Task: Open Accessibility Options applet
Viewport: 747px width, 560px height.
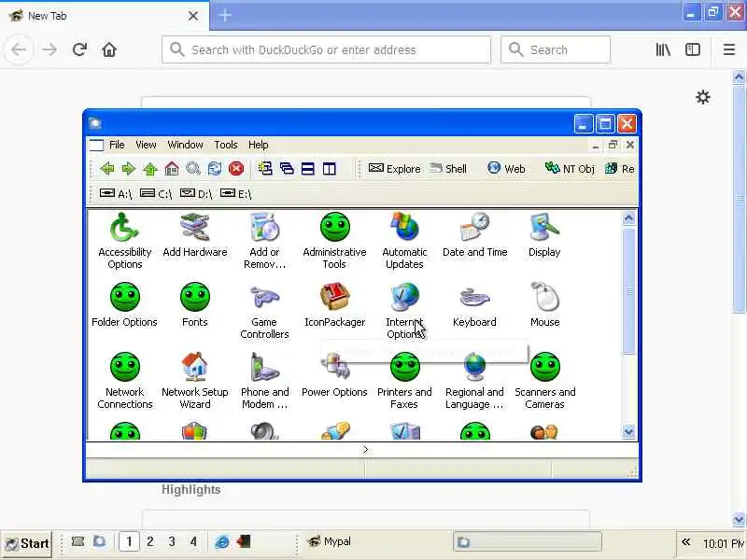Action: 125,241
